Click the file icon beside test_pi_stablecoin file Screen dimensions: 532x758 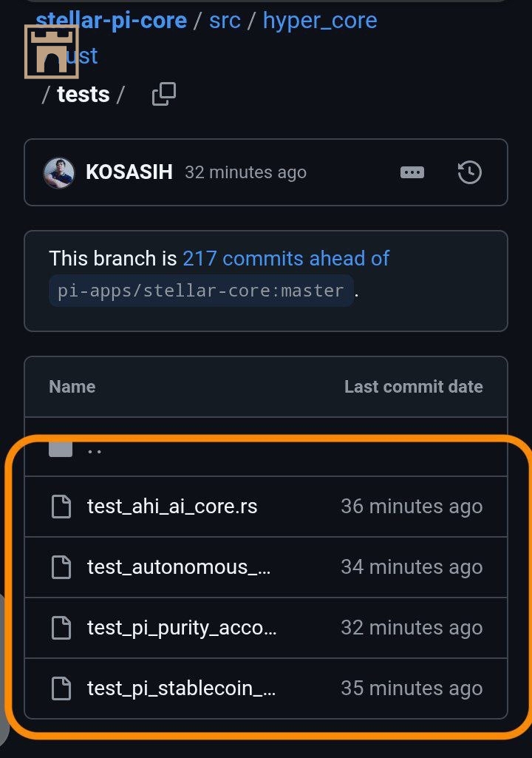tap(61, 688)
